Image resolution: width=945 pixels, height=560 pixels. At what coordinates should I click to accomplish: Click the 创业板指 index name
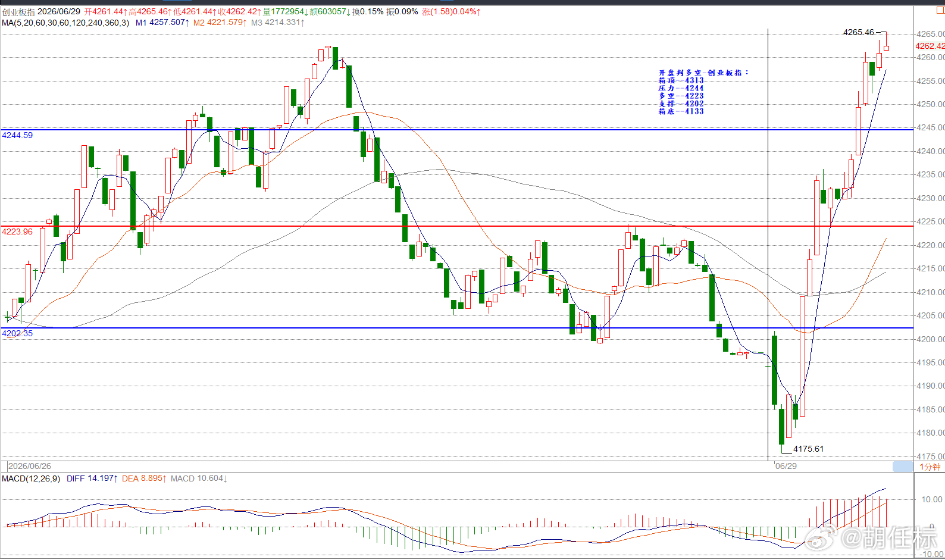(x=18, y=12)
